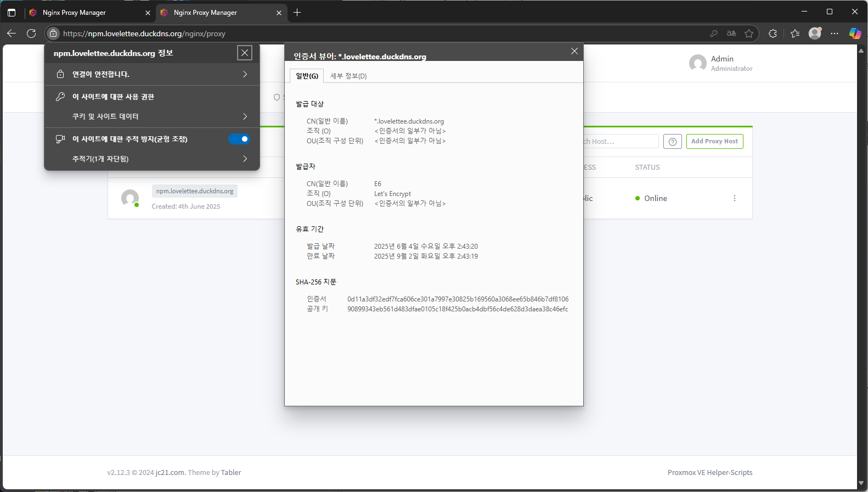The height and width of the screenshot is (492, 868).
Task: Close the first Nginx Proxy Manager tab
Action: coord(148,13)
